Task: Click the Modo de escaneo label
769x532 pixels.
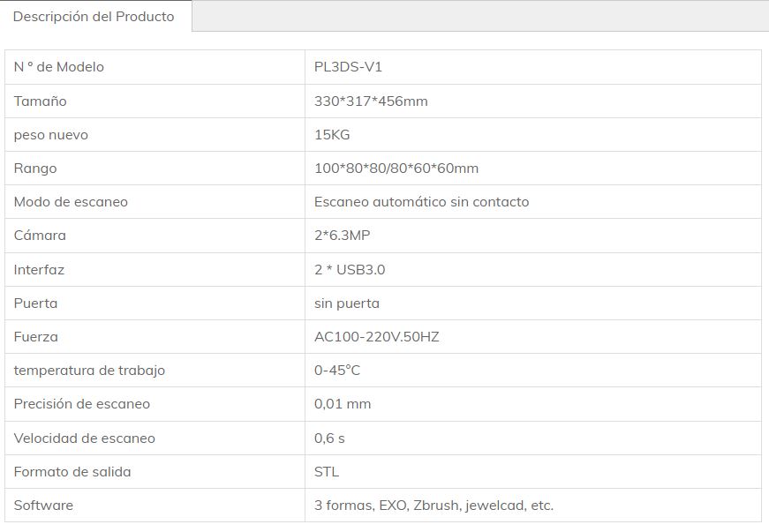Action: 71,202
